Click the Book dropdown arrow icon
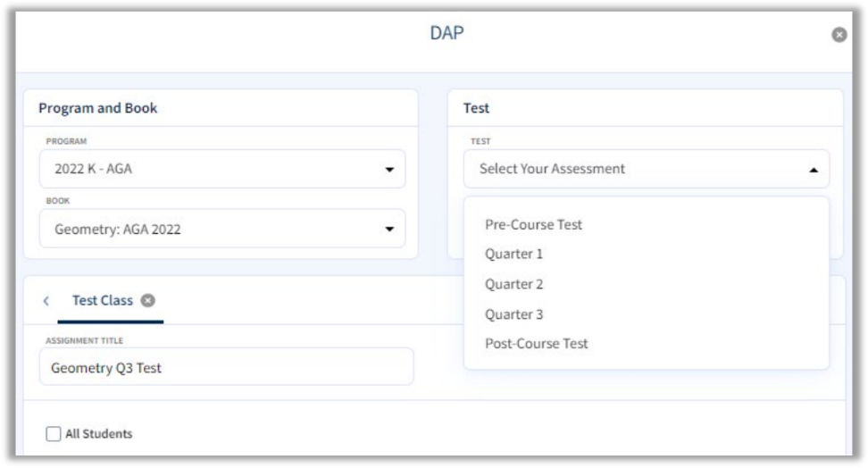868x468 pixels. (388, 229)
